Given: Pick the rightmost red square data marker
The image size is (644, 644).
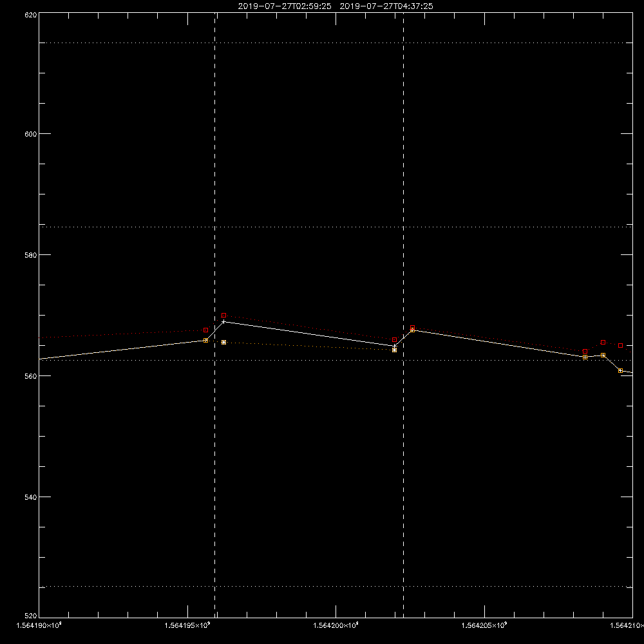Looking at the screenshot, I should point(621,345).
